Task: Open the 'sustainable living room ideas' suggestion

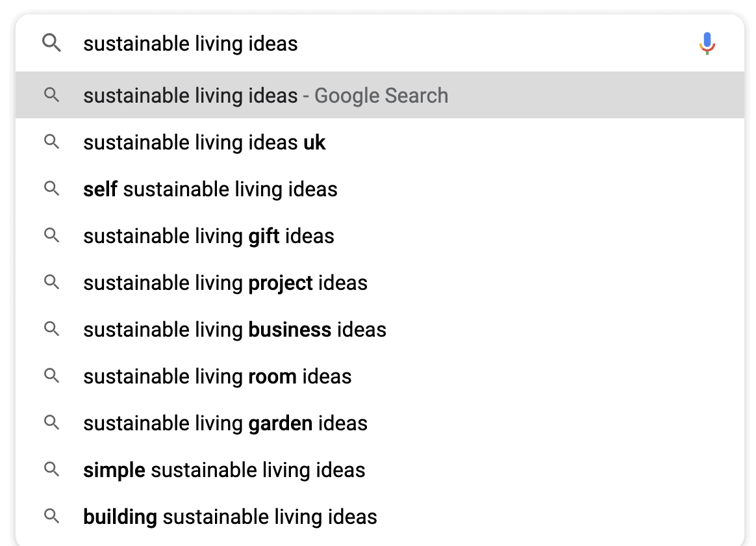Action: tap(217, 376)
